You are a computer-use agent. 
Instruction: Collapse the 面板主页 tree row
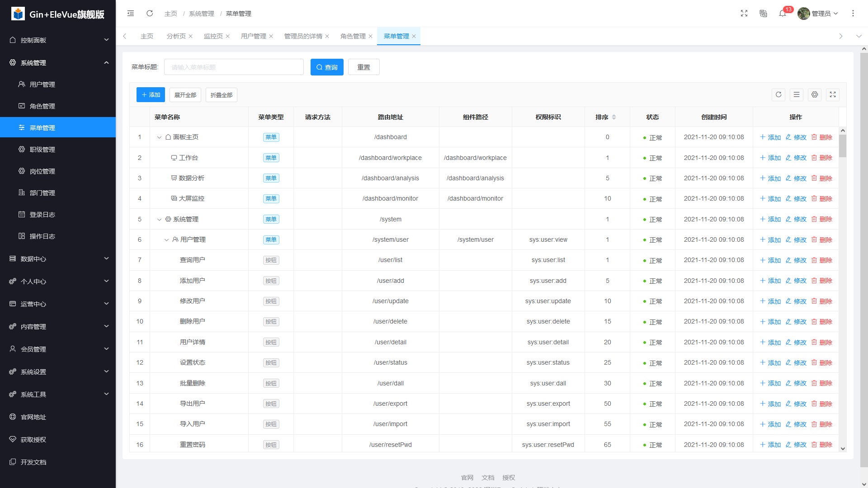159,137
